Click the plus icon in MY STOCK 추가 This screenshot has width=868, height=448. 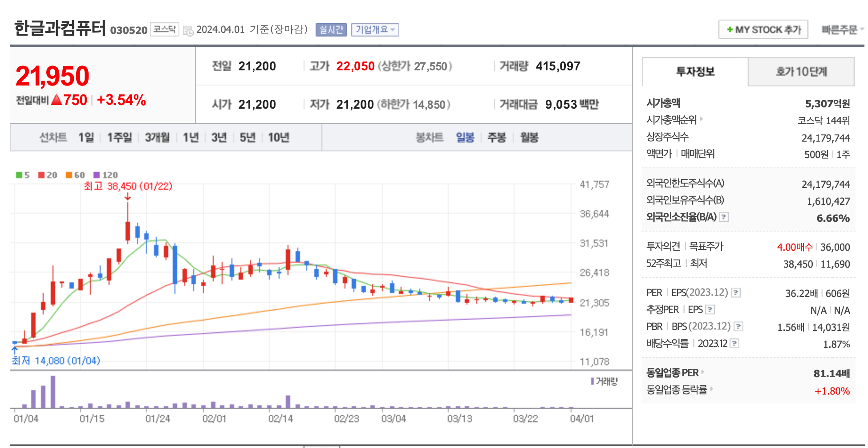click(729, 29)
